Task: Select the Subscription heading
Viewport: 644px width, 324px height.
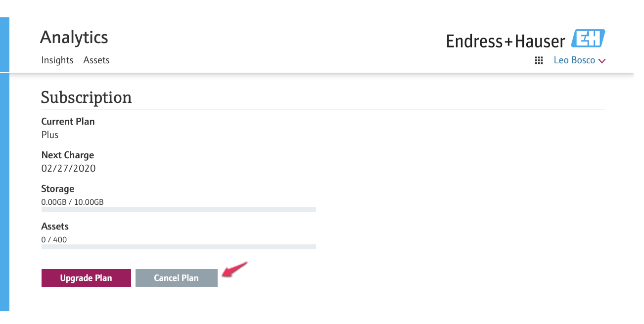Action: click(87, 97)
